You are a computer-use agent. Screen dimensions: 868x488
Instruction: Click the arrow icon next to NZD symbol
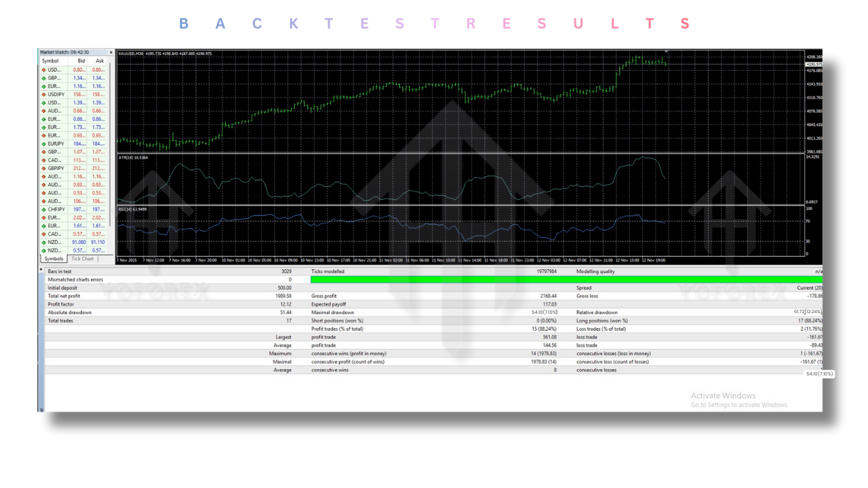[42, 242]
